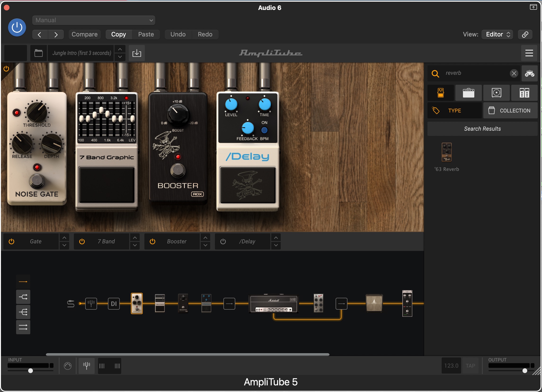542x392 pixels.
Task: Step preset up arrow beside Jungle Intro
Action: 120,49
